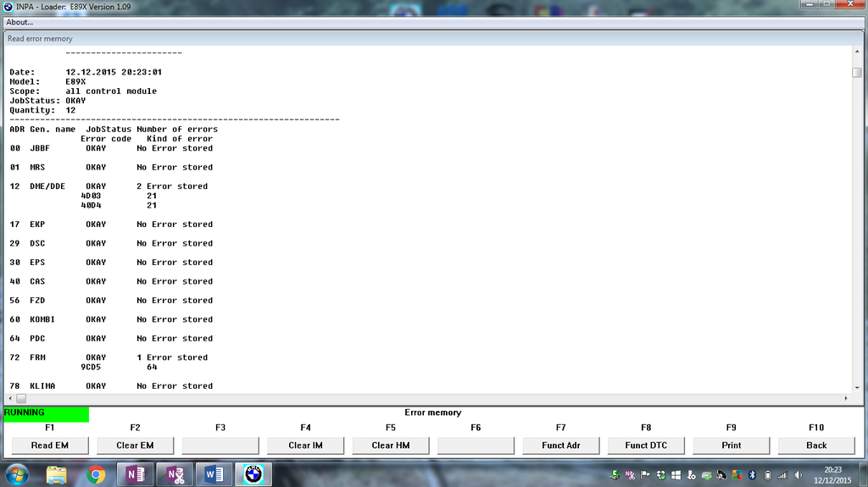This screenshot has width=868, height=487.
Task: Click the 'Error memory' title label
Action: (433, 412)
